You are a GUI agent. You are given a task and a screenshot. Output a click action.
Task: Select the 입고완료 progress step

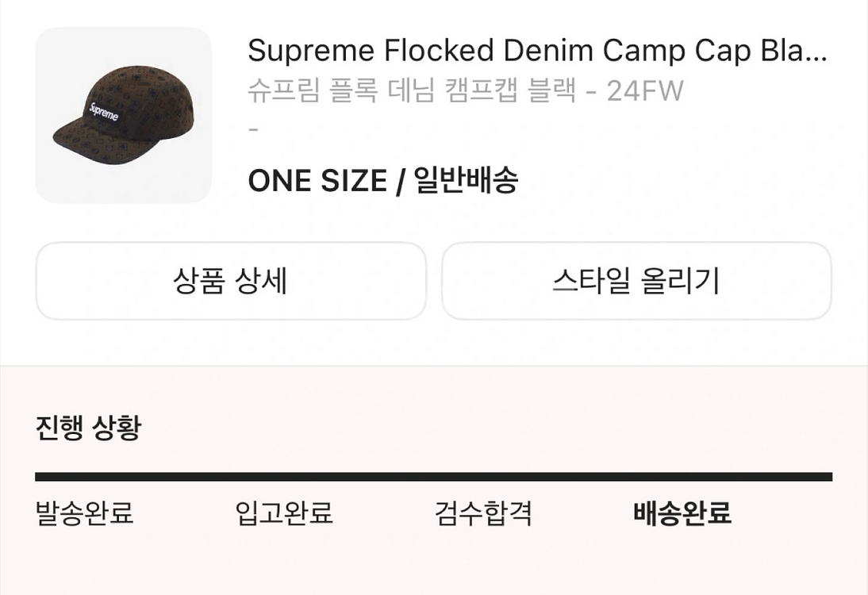(284, 513)
